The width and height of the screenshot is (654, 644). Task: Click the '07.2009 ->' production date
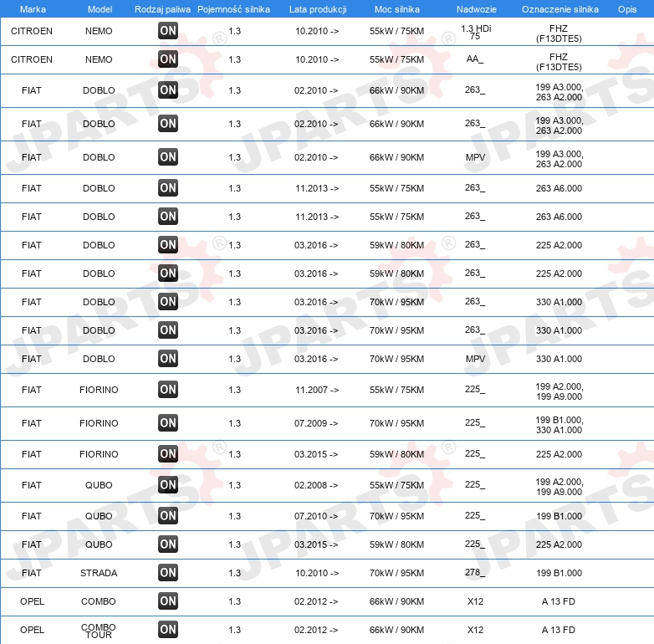[x=316, y=423]
